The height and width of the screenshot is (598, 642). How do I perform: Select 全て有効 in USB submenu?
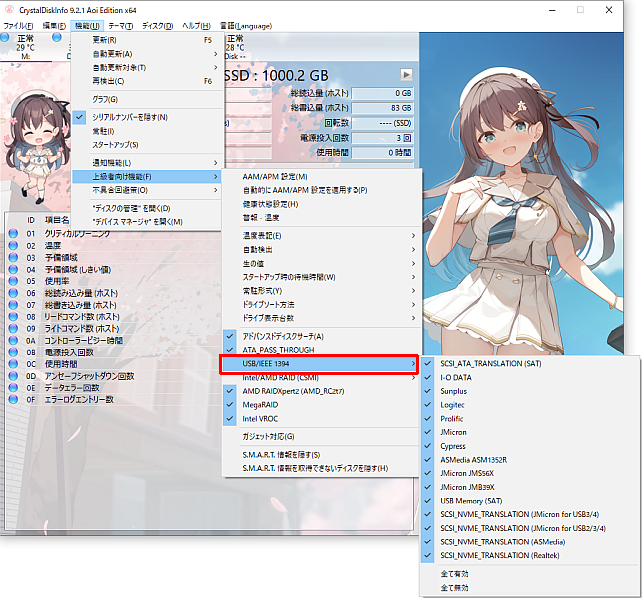coord(530,574)
